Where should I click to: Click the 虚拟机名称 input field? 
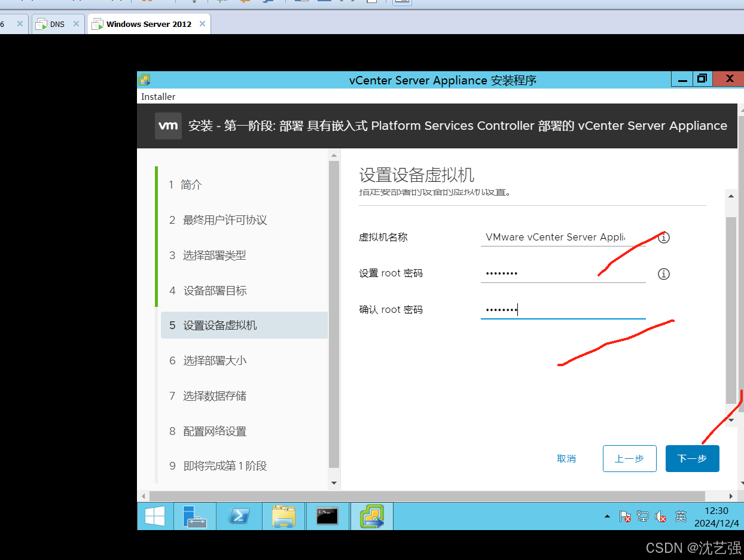(x=563, y=237)
